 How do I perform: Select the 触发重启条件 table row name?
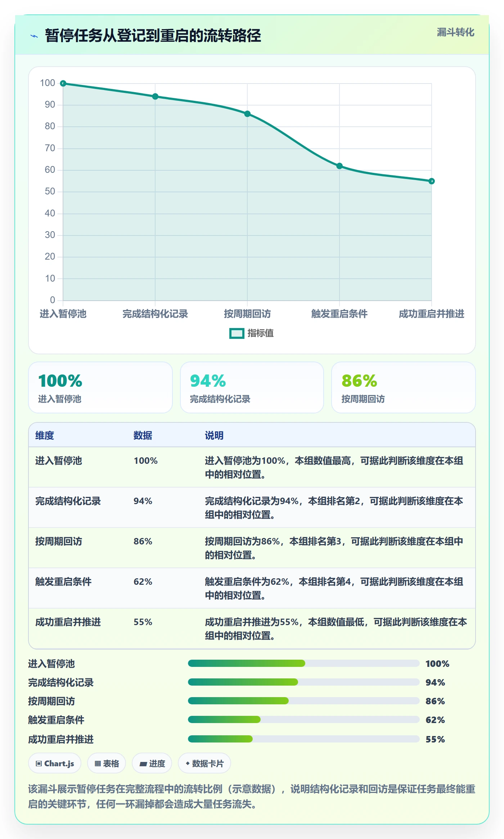63,582
